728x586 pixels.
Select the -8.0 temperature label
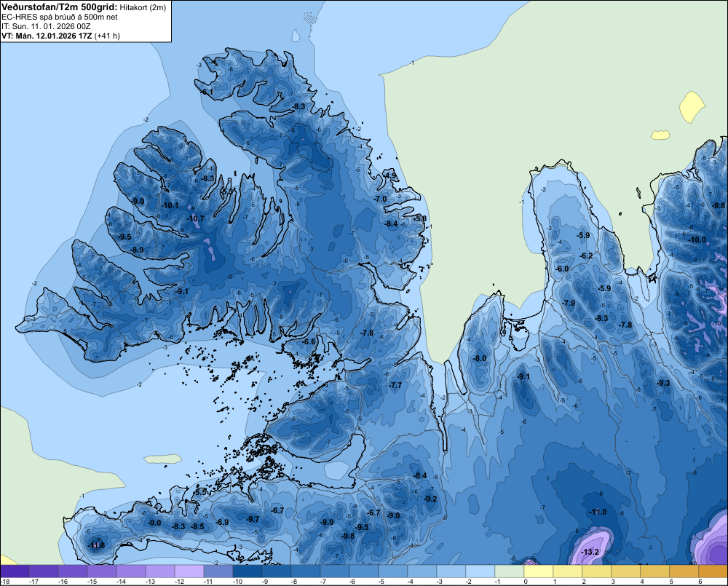coord(480,358)
